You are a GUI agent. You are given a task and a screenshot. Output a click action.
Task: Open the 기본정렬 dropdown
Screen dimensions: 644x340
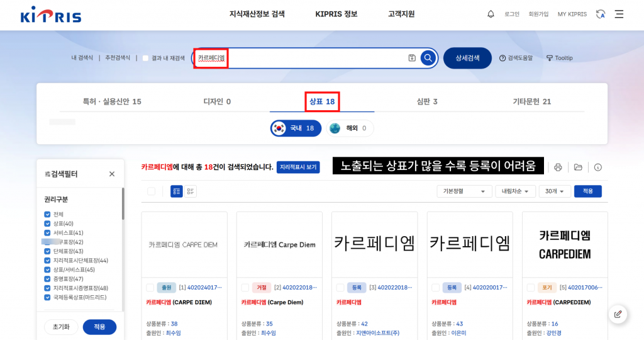[464, 191]
